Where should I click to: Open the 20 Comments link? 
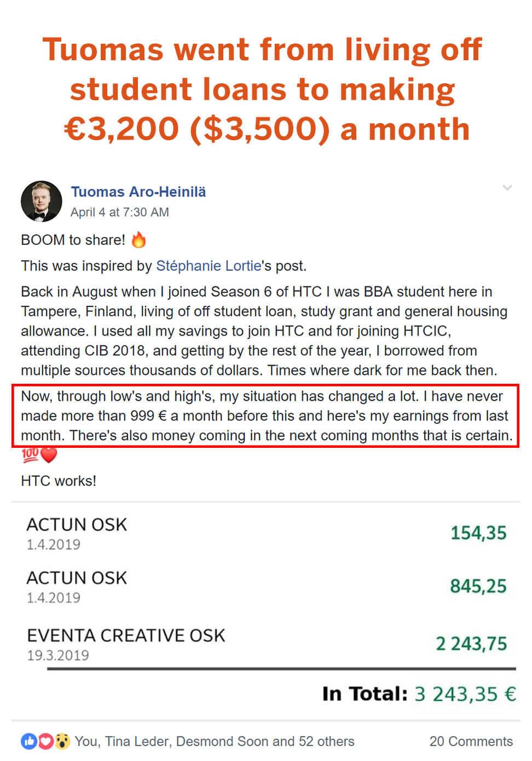(x=471, y=742)
